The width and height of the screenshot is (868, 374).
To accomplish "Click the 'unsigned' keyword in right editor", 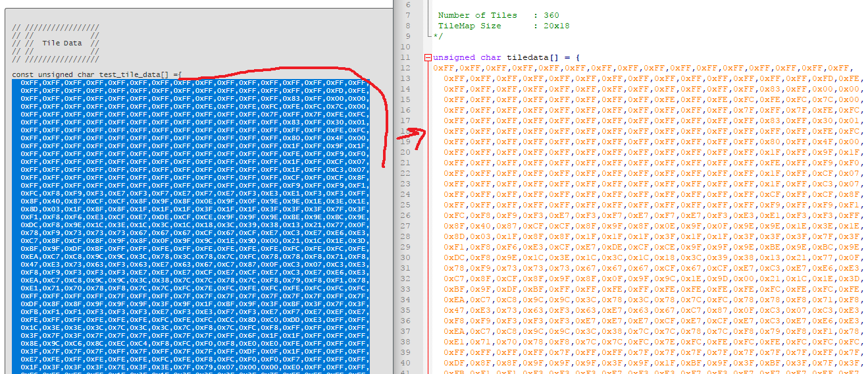I will click(x=454, y=58).
